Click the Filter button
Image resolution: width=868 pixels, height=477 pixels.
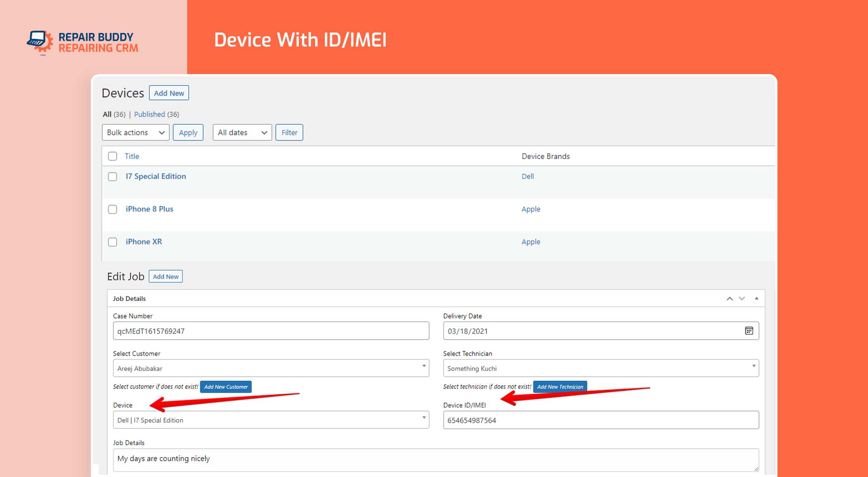(289, 132)
